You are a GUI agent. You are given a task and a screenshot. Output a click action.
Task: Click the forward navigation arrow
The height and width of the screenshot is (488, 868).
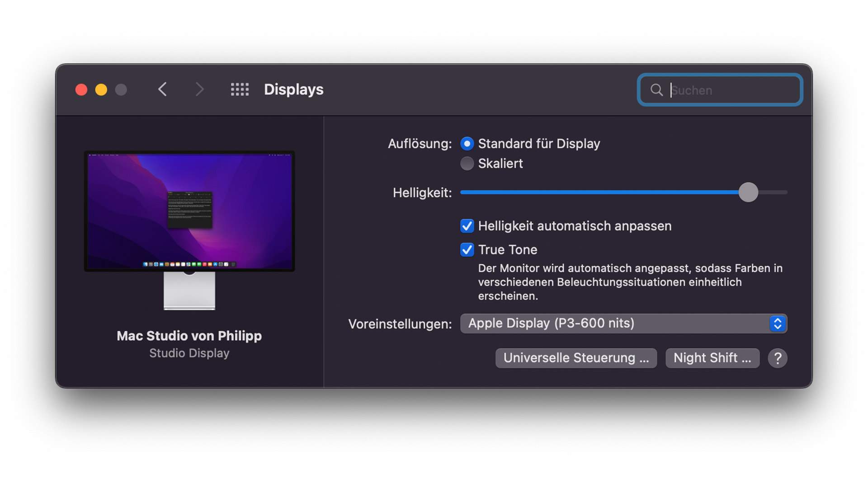[199, 89]
